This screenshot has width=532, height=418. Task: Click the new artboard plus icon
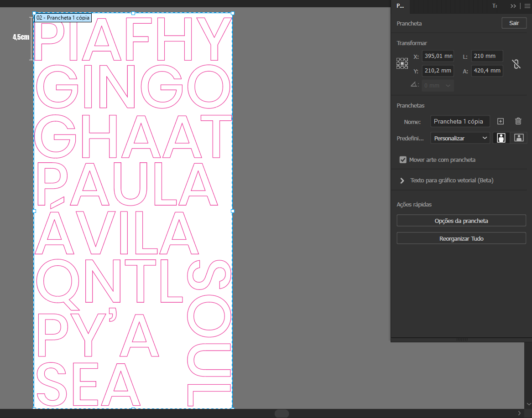501,121
